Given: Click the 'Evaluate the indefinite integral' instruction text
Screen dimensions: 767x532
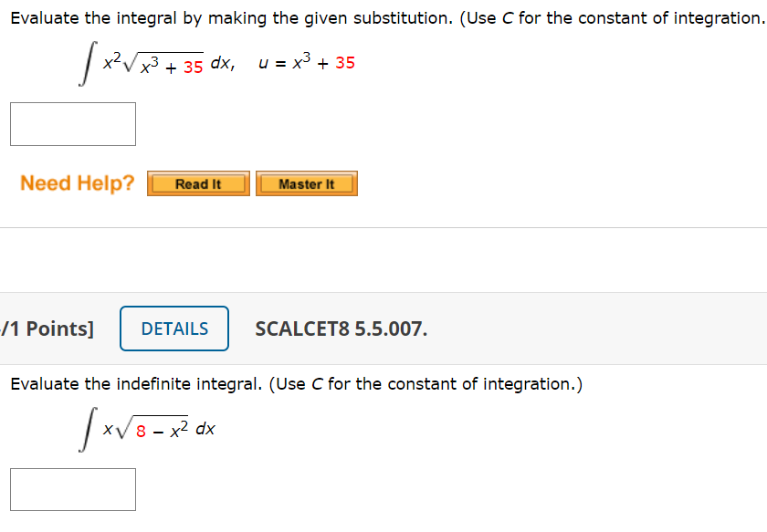Looking at the screenshot, I should tap(136, 384).
